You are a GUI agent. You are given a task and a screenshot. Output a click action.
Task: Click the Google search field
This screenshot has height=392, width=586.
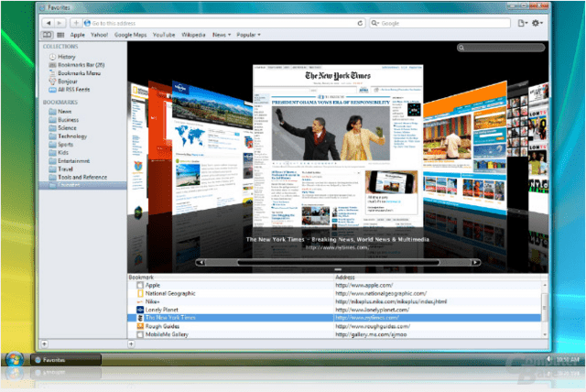[439, 23]
